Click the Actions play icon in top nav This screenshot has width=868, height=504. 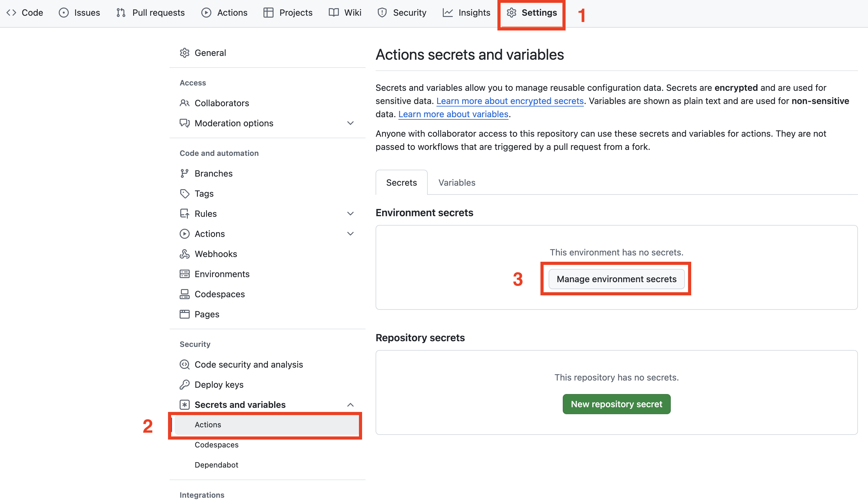pyautogui.click(x=206, y=13)
